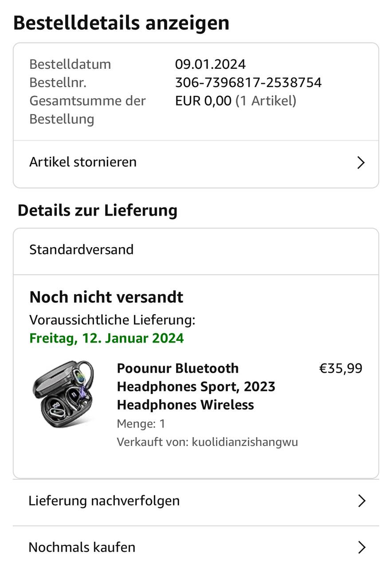Open the Poounur headphones product image
Viewport: 392px width, 568px height.
click(64, 394)
